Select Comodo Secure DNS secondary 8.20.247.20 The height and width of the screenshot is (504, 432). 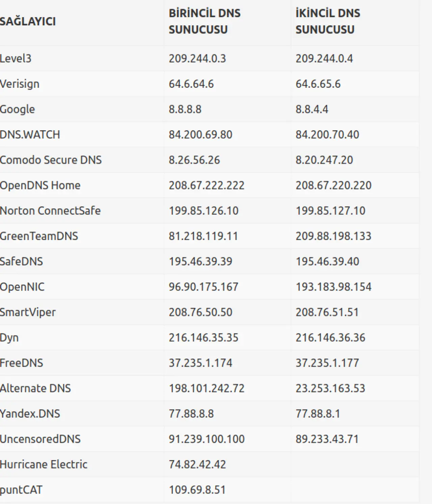click(x=324, y=160)
